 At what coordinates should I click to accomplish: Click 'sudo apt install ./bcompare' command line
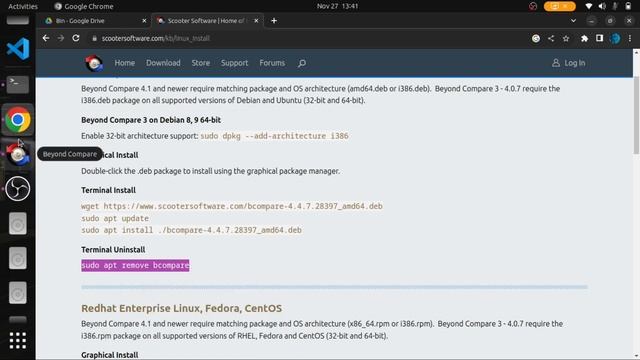[x=191, y=230]
